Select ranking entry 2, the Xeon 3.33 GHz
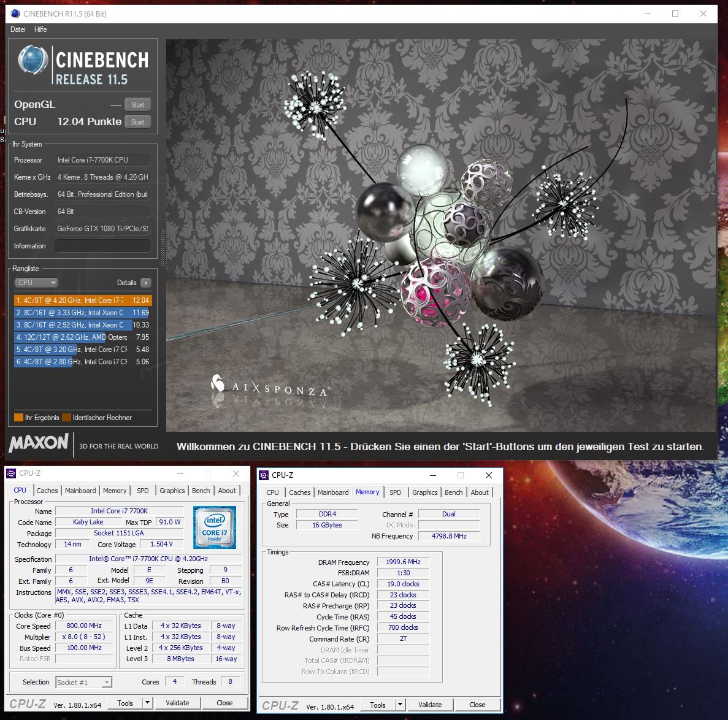 click(83, 312)
